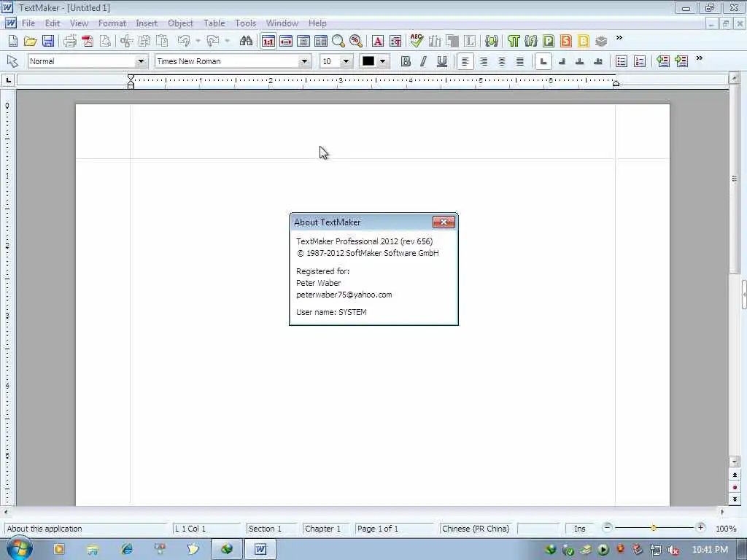Export document as PDF with the red PDF icon

88,42
